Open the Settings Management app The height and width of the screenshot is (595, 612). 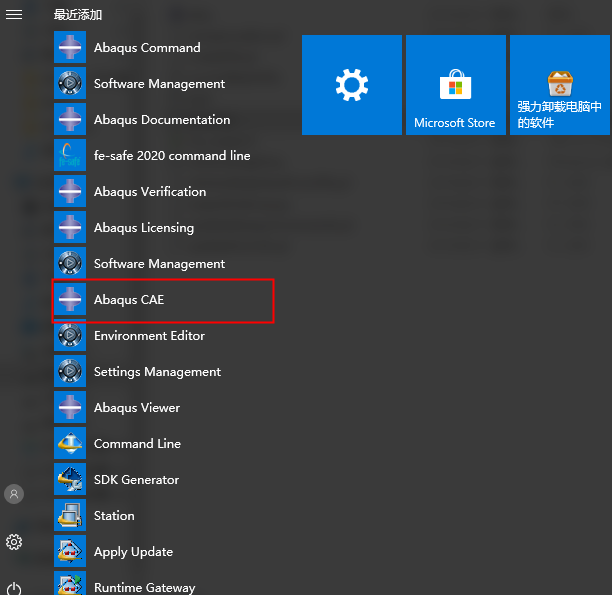[x=156, y=372]
